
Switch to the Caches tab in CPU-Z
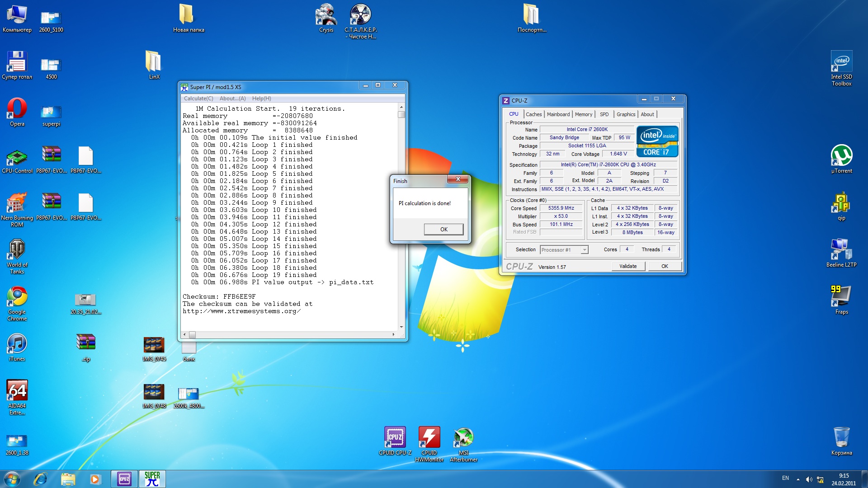pos(533,114)
